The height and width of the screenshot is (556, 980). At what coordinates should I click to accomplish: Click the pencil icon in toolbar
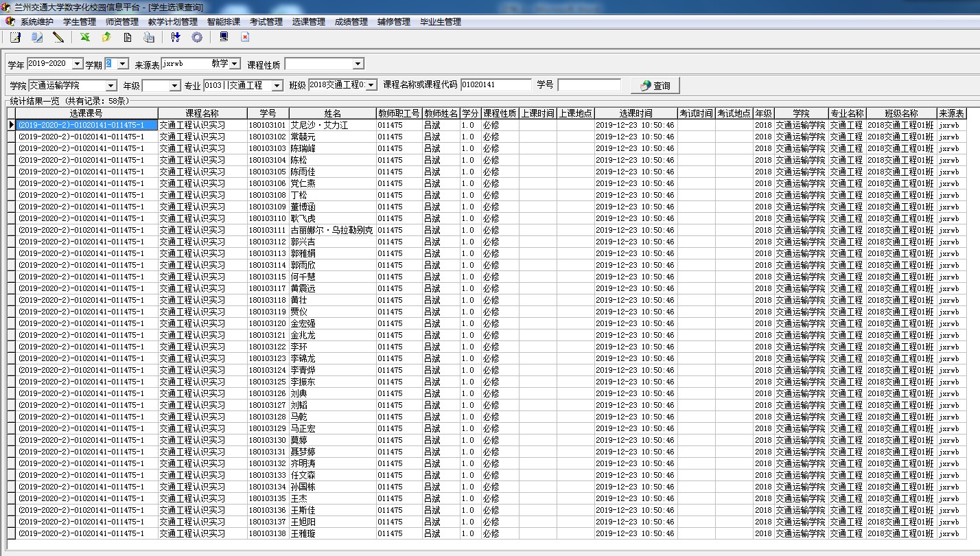[58, 38]
